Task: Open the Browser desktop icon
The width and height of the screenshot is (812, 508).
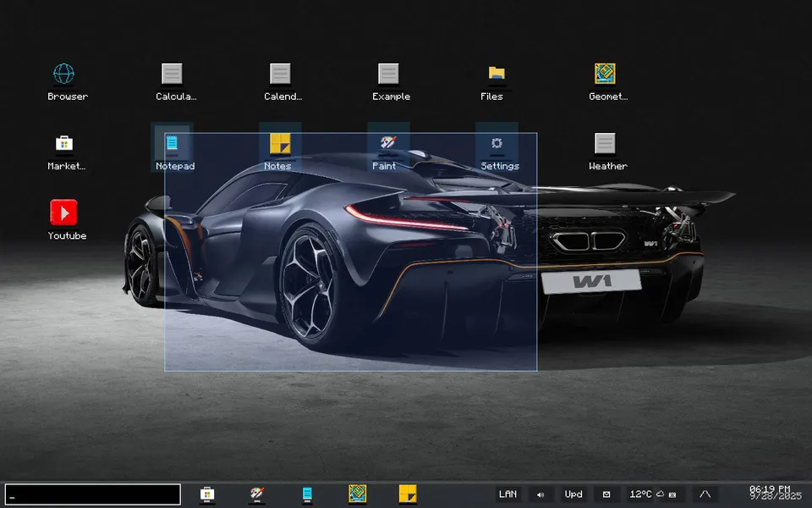Action: coord(64,74)
